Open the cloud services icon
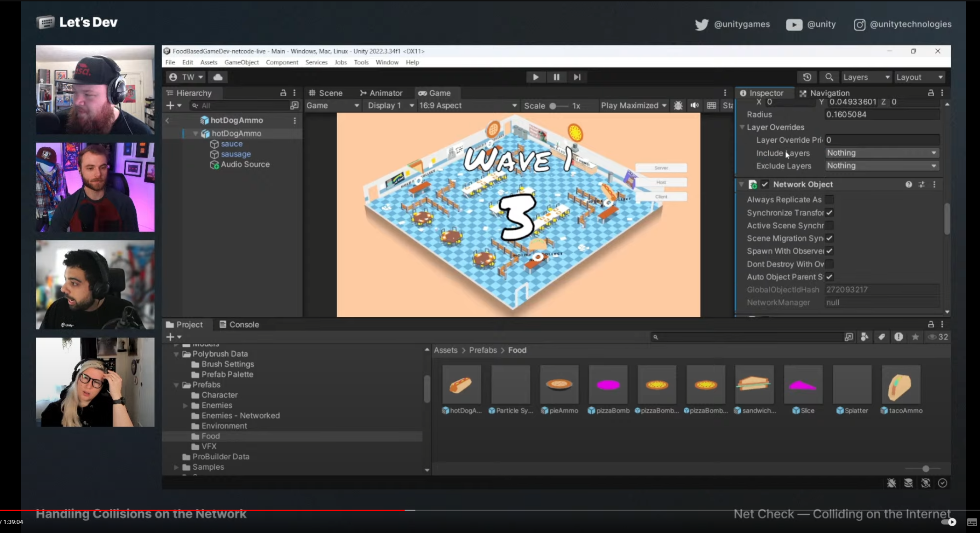This screenshot has width=980, height=535. tap(218, 77)
